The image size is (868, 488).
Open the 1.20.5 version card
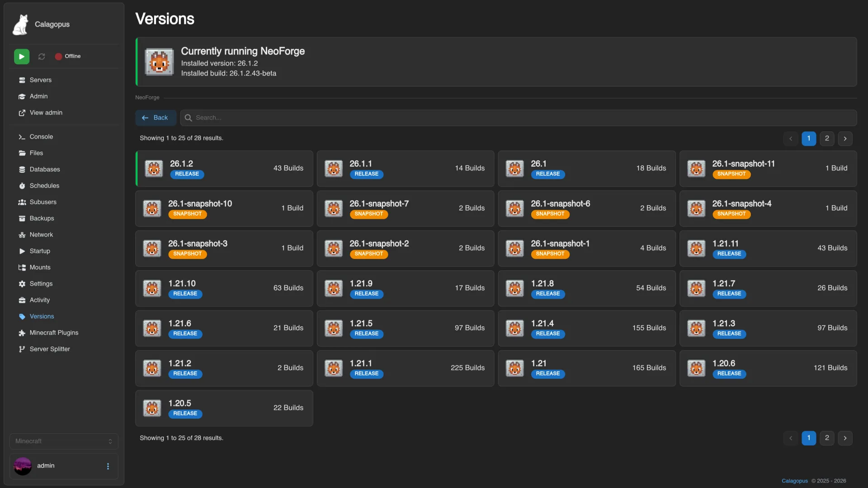(224, 408)
